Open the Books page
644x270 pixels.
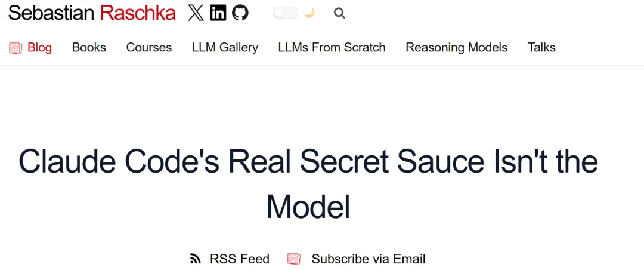pyautogui.click(x=89, y=47)
